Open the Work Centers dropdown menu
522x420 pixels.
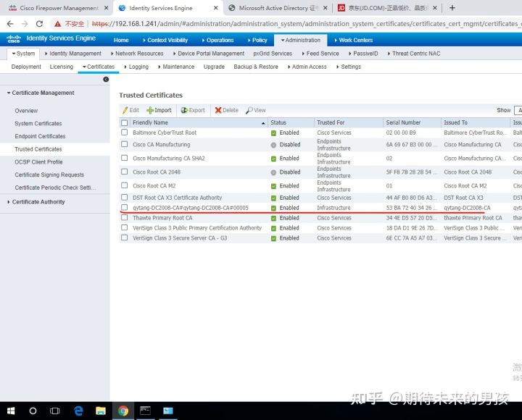pos(354,40)
